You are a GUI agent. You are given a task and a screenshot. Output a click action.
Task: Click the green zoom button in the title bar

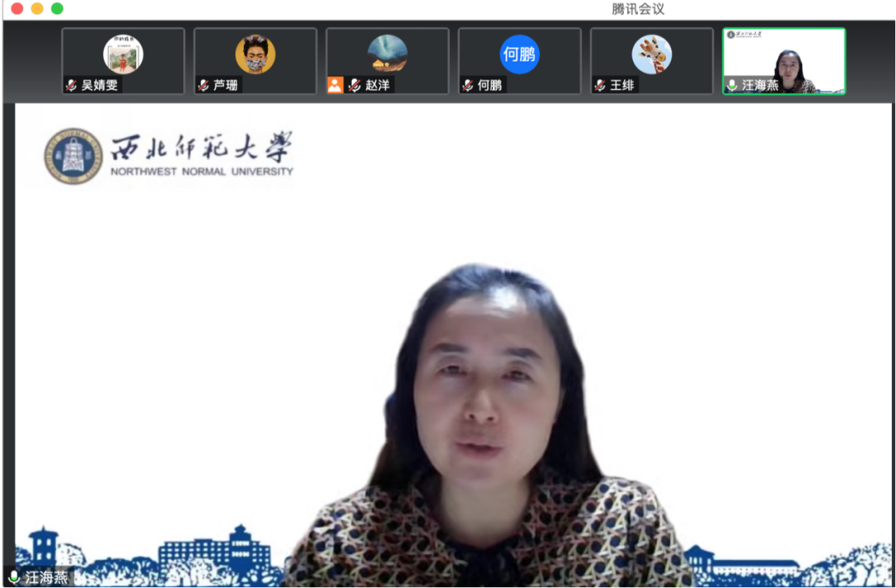tap(56, 10)
